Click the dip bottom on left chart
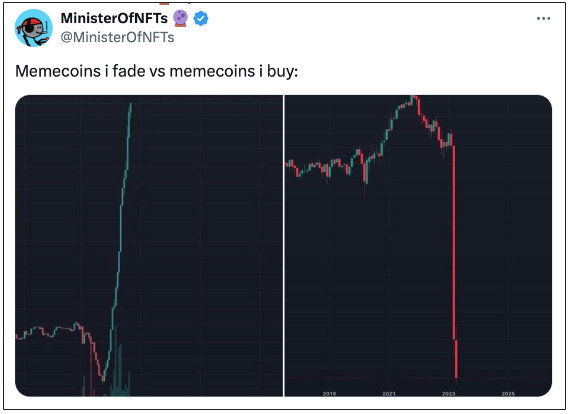 click(x=103, y=377)
